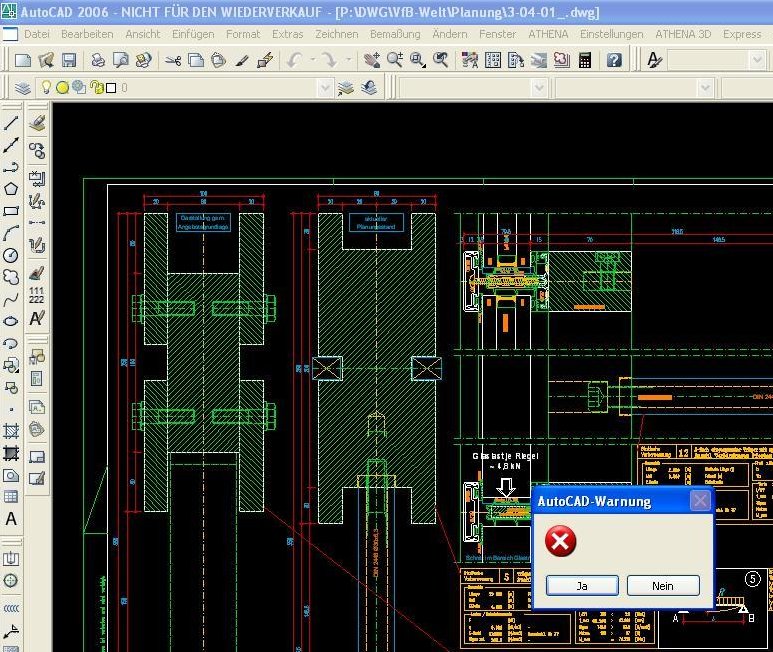Click the Make Block tool

point(11,387)
